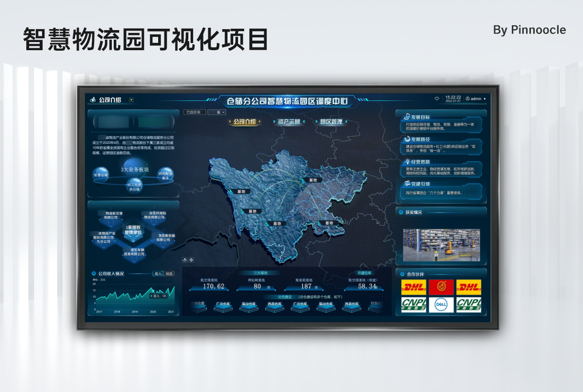Select the 化工化肥供应链 sphere

click(x=135, y=187)
